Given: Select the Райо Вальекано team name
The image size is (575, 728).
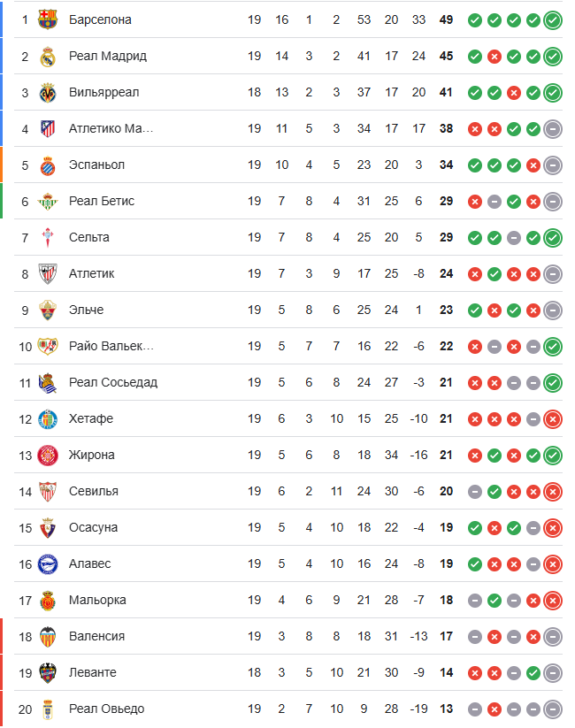Looking at the screenshot, I should coord(111,346).
